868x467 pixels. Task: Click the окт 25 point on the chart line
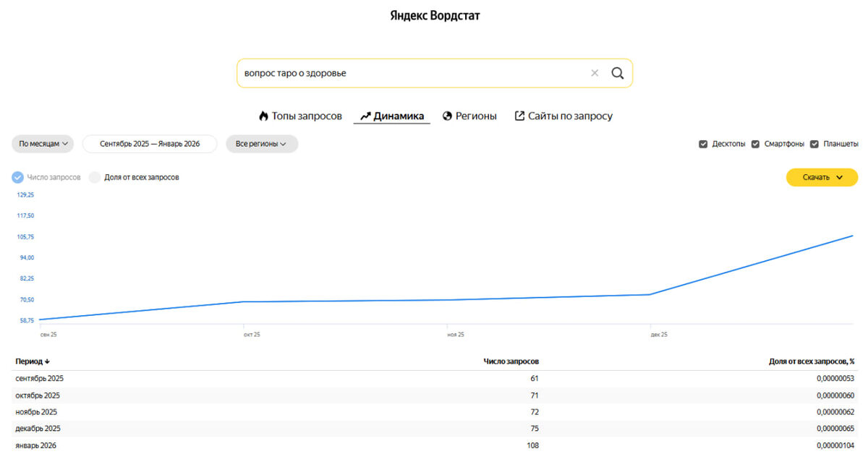click(244, 301)
